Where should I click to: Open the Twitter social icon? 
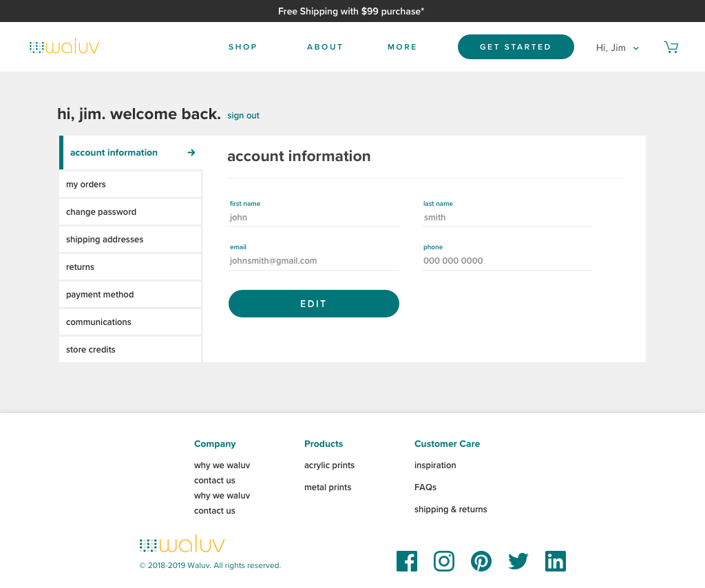pos(518,561)
